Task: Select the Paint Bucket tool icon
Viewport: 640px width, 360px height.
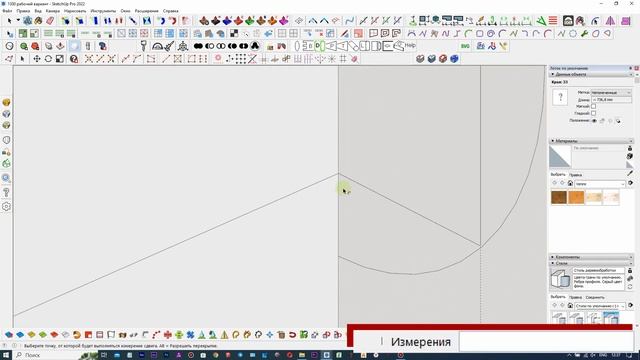Action: tap(39, 20)
